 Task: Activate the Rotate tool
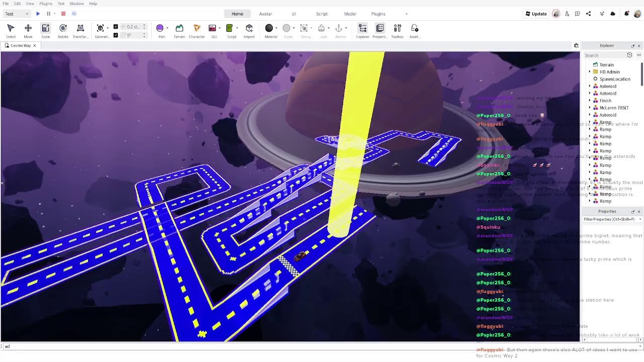click(x=63, y=31)
